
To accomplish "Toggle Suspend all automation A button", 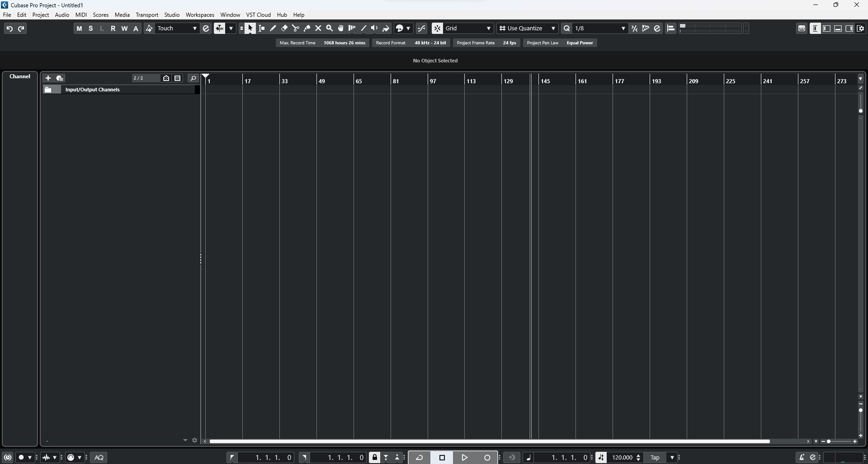I will [136, 28].
